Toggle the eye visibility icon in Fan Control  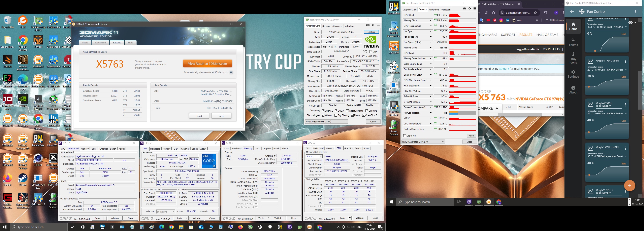point(631,23)
